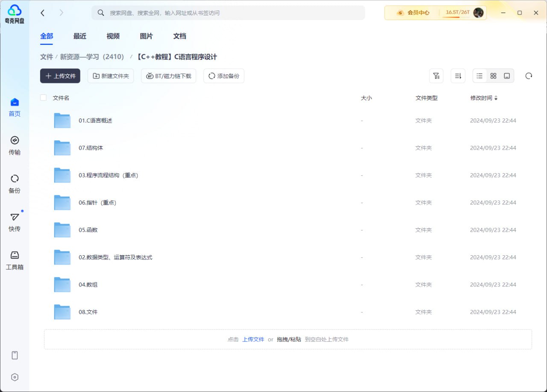Toggle the select-all checkbox beside 文件名
Screen dimensions: 547x392
pos(43,97)
